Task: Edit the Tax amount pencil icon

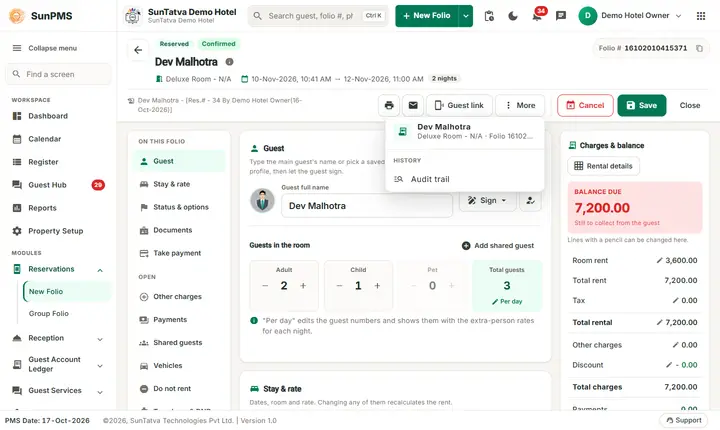Action: point(675,300)
